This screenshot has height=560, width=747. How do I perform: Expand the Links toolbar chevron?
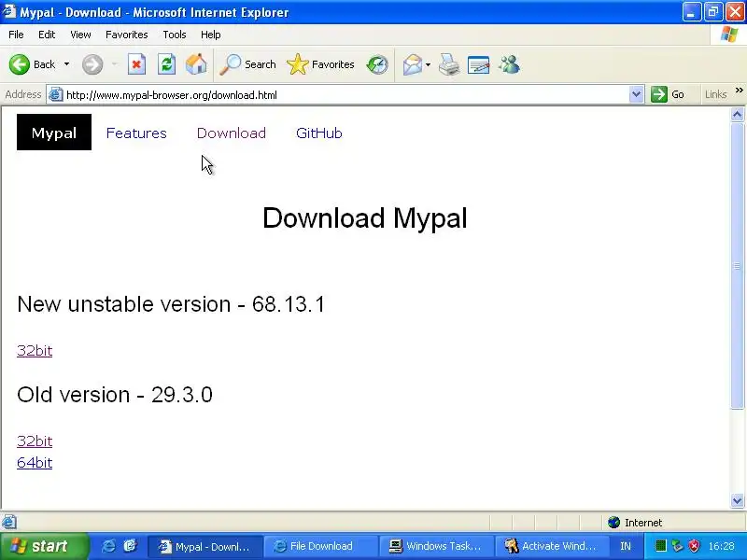tap(739, 91)
